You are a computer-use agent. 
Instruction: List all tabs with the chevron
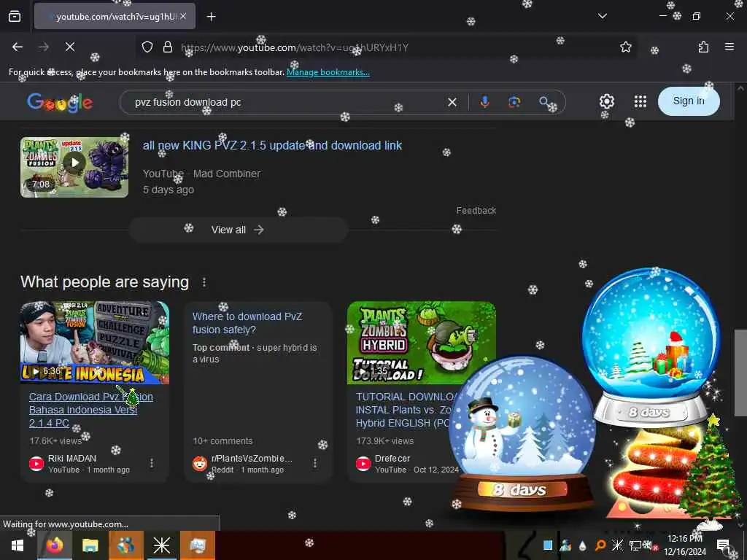602,16
